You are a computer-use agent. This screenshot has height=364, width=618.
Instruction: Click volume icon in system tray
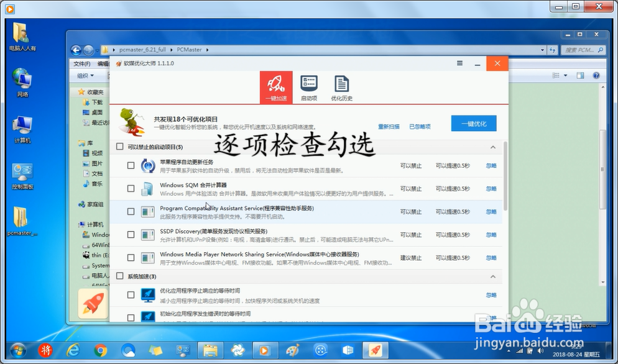(540, 350)
